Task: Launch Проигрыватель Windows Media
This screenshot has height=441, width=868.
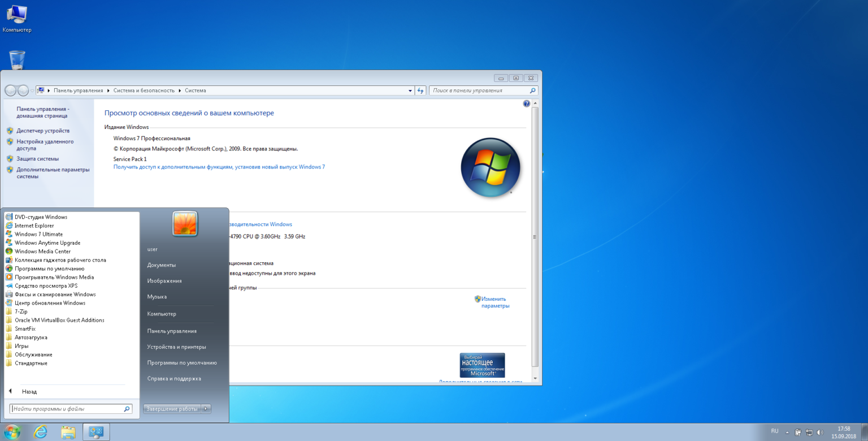Action: (54, 277)
